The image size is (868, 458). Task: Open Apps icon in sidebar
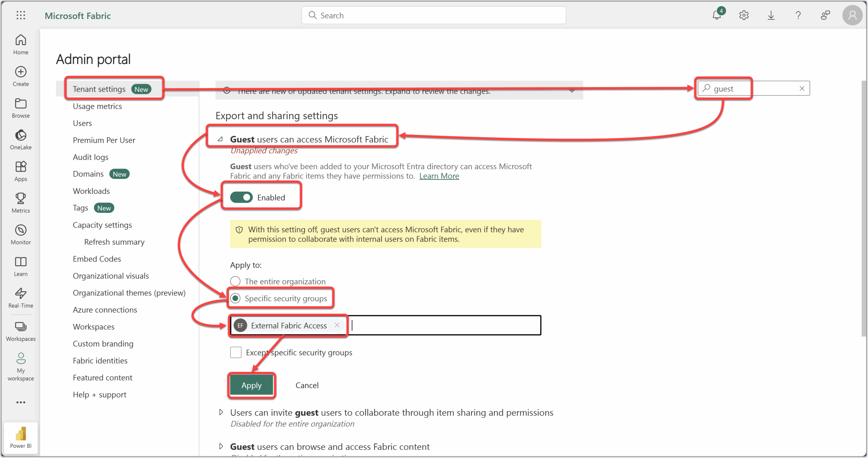click(x=21, y=171)
